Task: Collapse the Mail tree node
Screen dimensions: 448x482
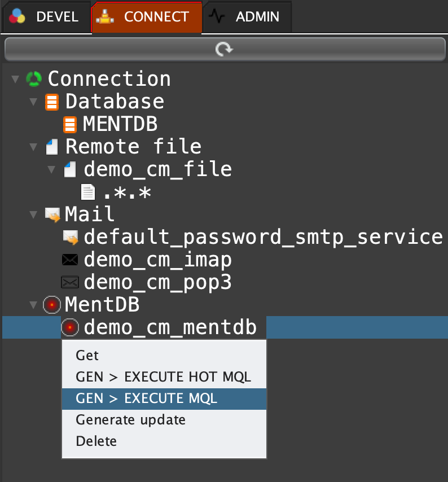Action: (x=33, y=214)
